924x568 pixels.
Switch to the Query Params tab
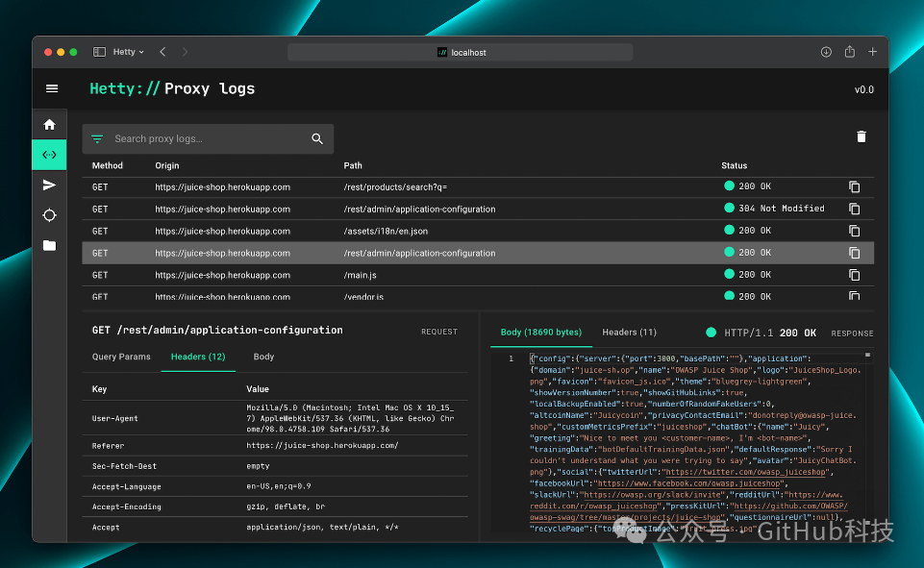point(121,357)
